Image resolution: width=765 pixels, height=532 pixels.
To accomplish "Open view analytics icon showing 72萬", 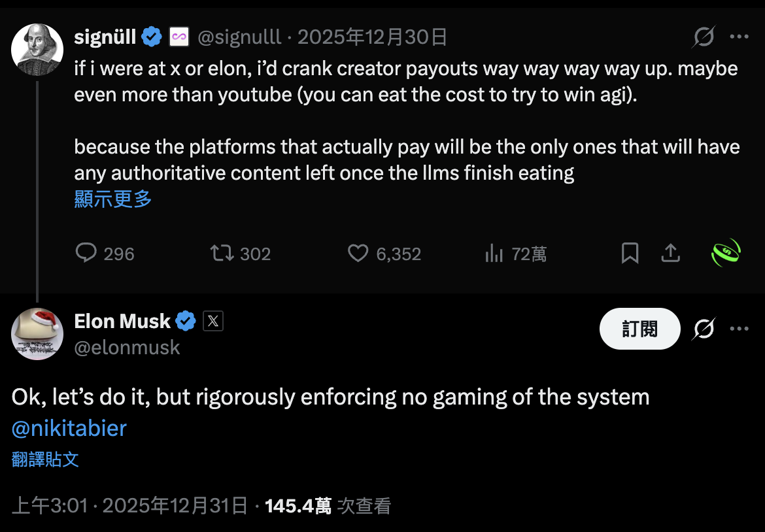I will tap(494, 253).
